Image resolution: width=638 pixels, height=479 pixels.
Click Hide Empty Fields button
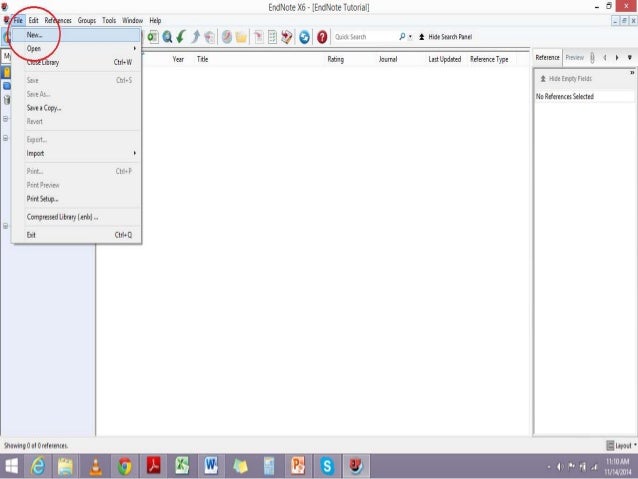tap(566, 79)
